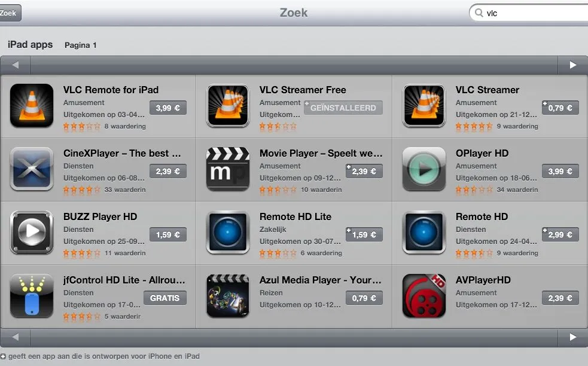Open the AVPlayerHD film reel icon
Screen dimensions: 588x366
tap(424, 296)
